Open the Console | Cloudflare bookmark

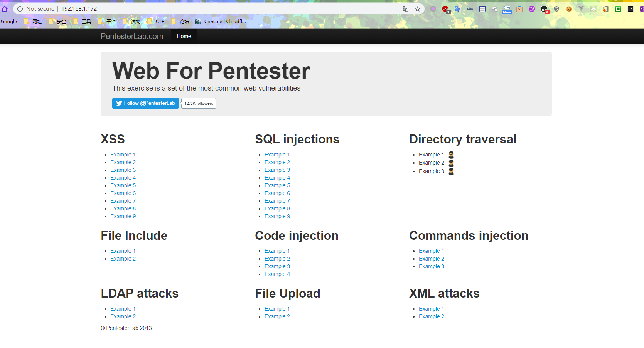coord(221,22)
